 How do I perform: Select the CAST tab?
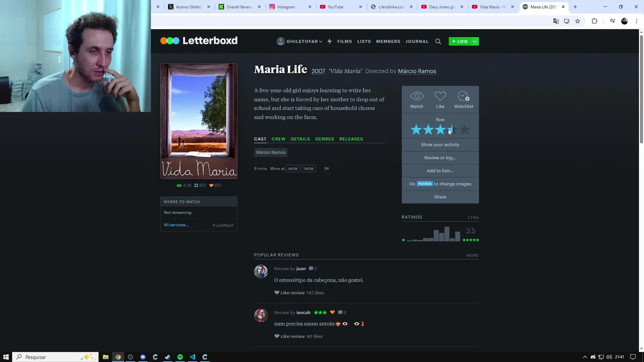click(260, 139)
